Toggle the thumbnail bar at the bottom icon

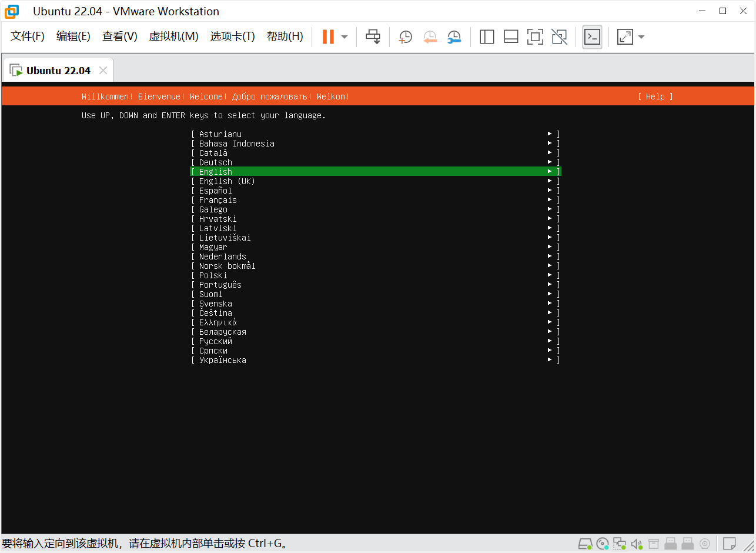(x=511, y=37)
